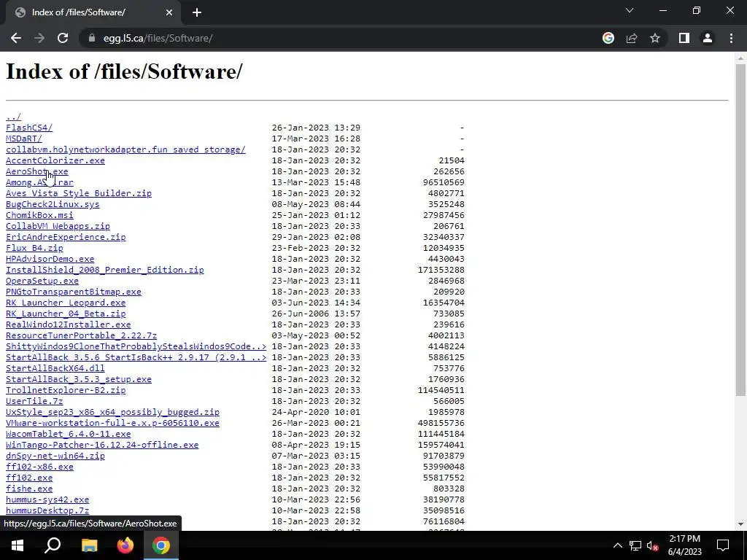
Task: Download AccentColorizer.exe
Action: point(55,160)
